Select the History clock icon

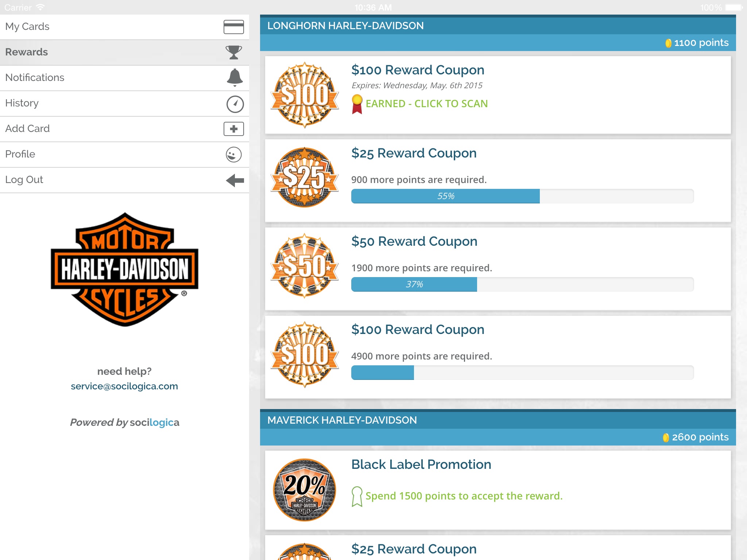(x=233, y=103)
